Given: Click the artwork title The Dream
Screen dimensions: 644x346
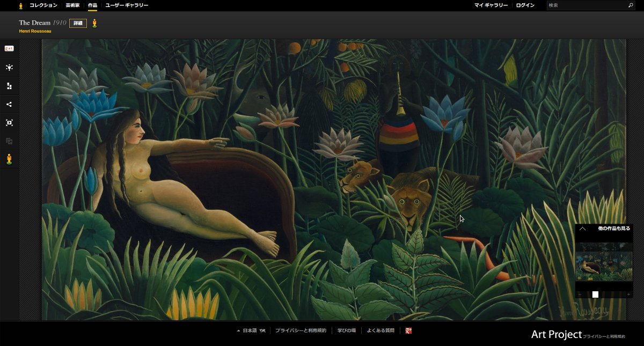Looking at the screenshot, I should click(35, 23).
